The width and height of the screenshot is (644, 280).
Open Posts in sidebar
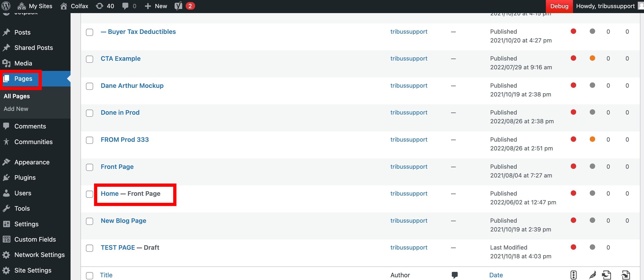click(x=23, y=32)
